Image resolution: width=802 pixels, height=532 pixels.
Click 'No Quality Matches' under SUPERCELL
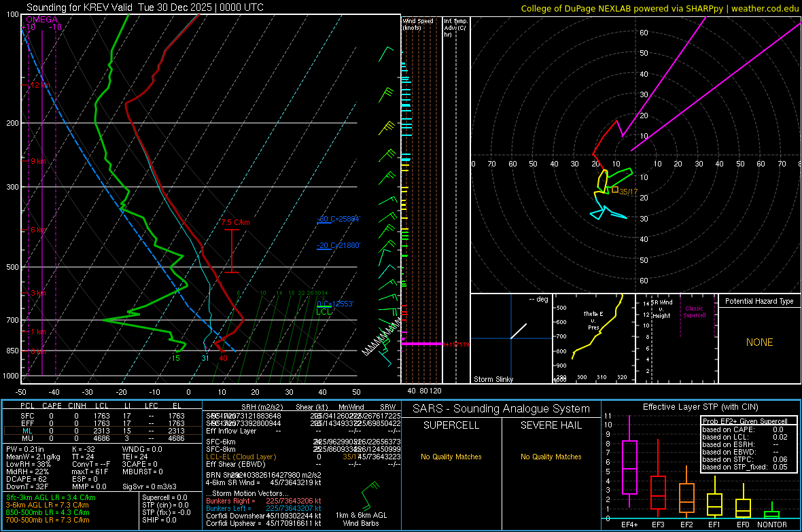click(x=451, y=457)
